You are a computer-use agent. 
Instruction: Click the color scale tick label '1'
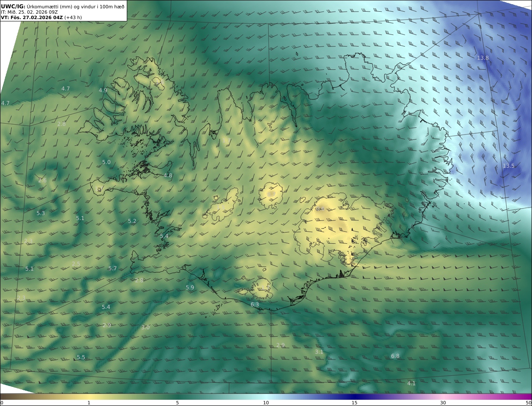[x=89, y=403]
